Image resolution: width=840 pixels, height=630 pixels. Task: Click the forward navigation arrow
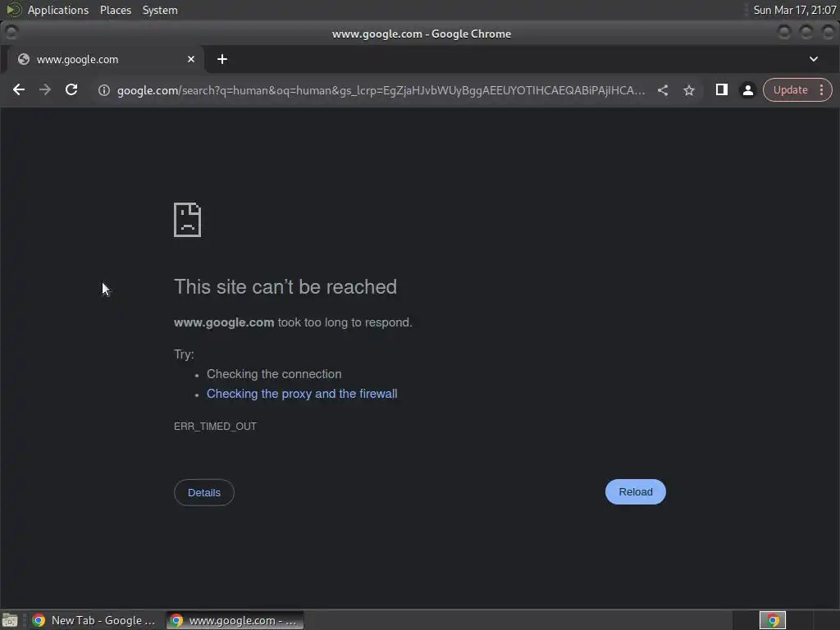(45, 90)
